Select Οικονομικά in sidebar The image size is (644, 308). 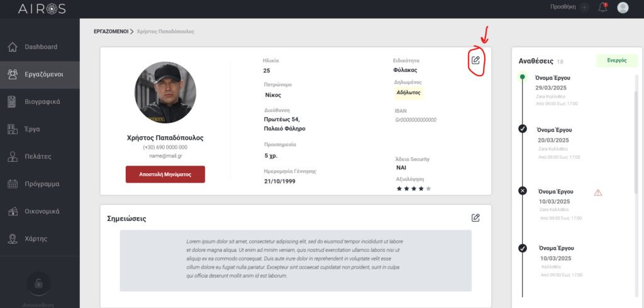tap(42, 212)
